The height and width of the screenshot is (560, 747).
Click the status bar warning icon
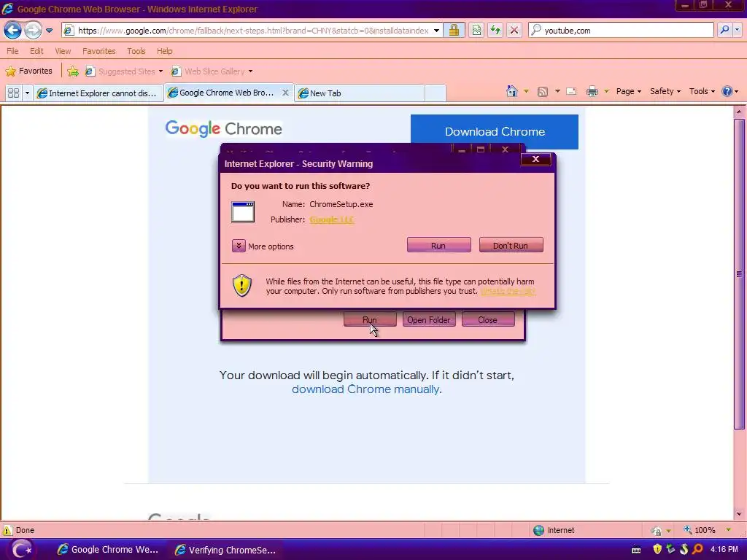(x=7, y=530)
